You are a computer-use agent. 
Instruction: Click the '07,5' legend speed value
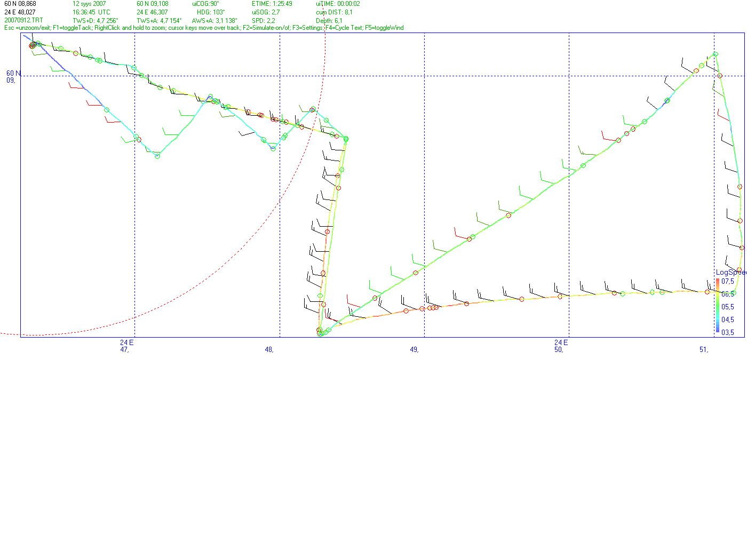[728, 281]
